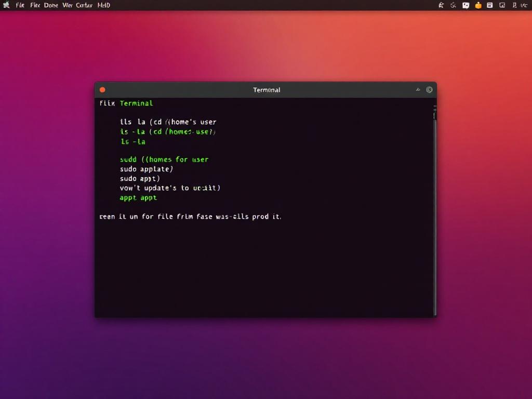The image size is (532, 399).
Task: Click the Terminal window title text
Action: tap(267, 90)
